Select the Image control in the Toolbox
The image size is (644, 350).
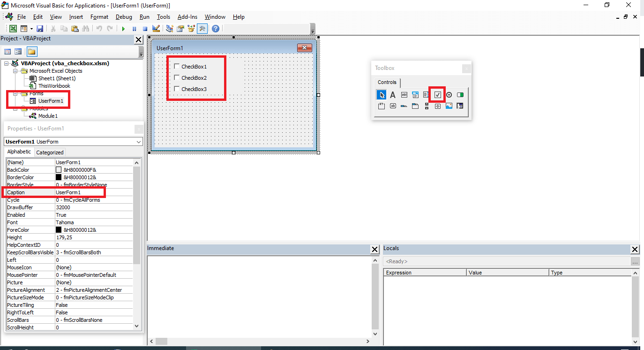pyautogui.click(x=449, y=106)
